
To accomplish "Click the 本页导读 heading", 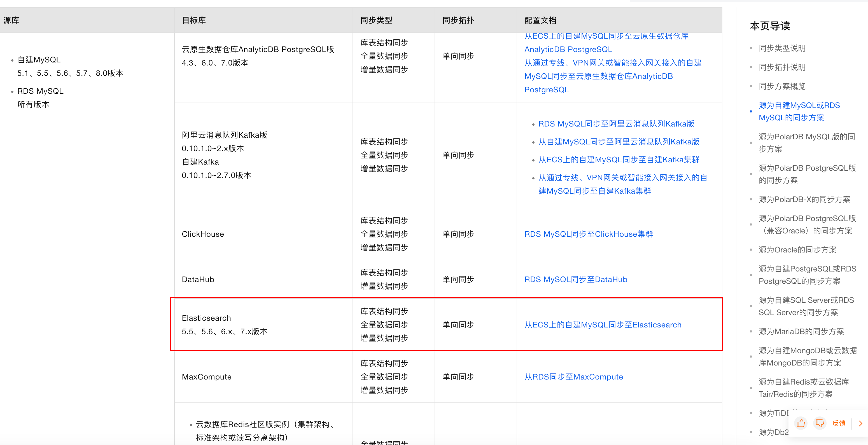I will click(x=770, y=26).
